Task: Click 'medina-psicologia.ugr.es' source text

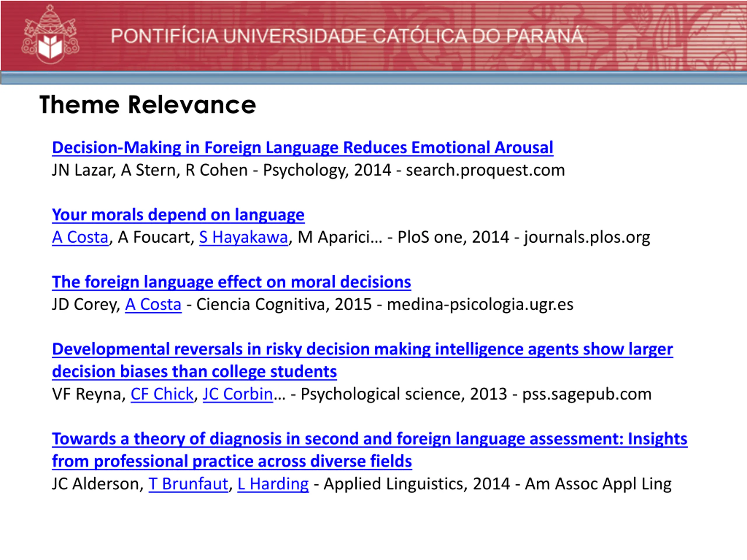Action: coord(480,304)
